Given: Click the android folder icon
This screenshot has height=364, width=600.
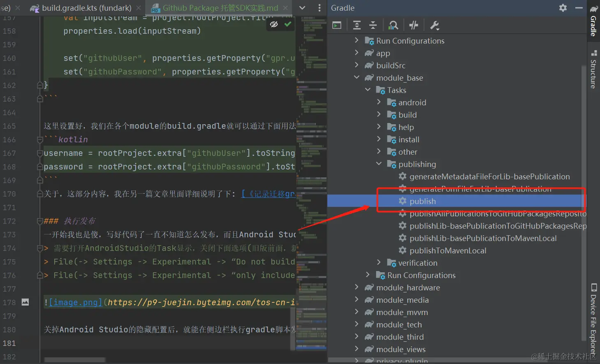Looking at the screenshot, I should (392, 102).
